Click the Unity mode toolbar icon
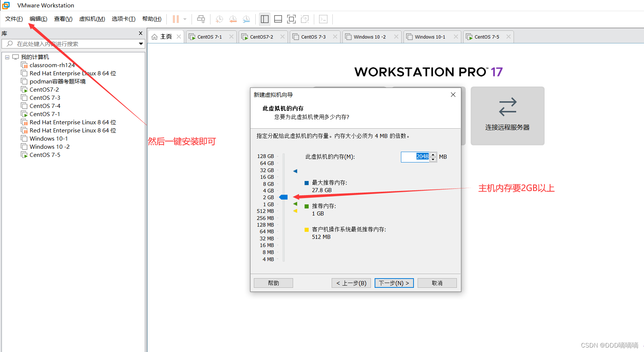644x352 pixels. tap(305, 19)
